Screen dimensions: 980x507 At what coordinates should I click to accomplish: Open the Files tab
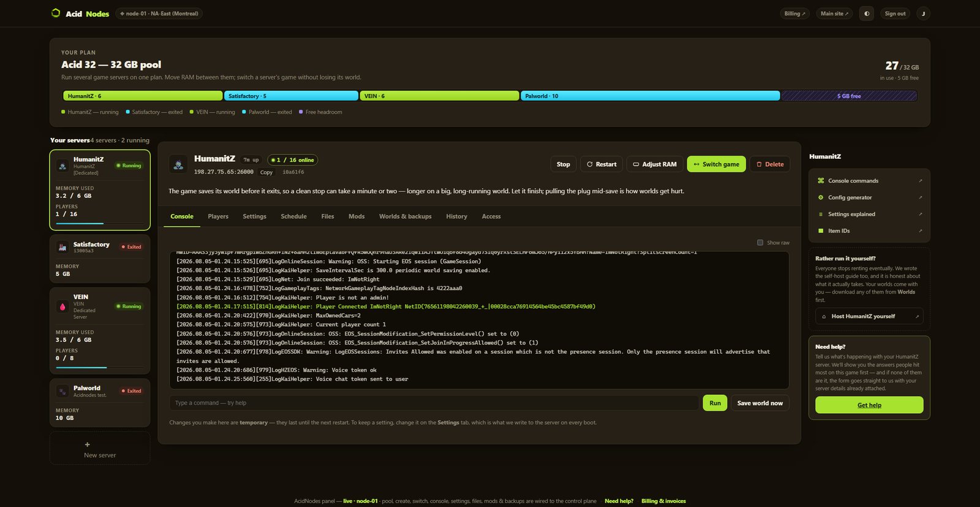coord(328,216)
